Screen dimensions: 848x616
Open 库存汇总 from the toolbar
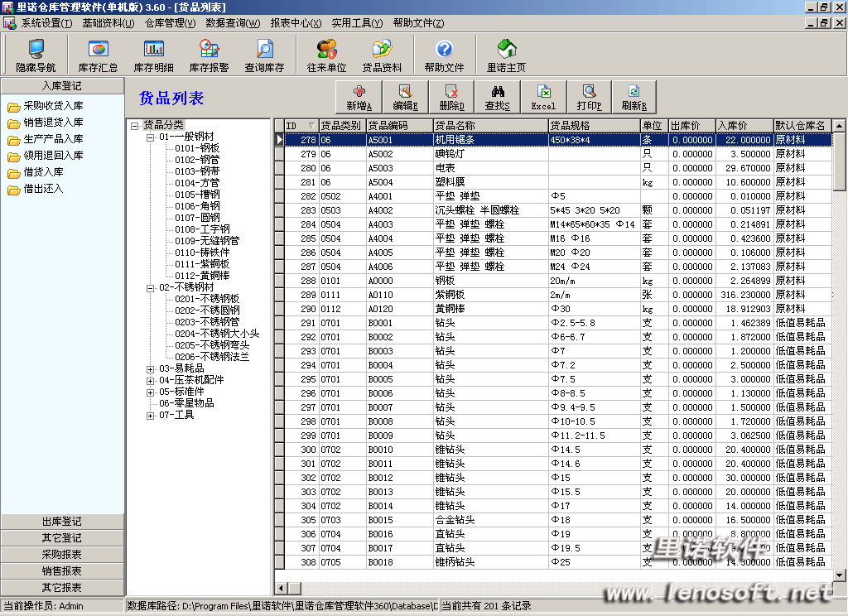98,55
